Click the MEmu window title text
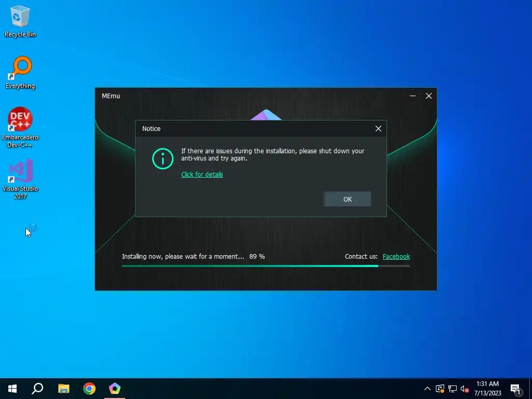532x399 pixels. click(x=111, y=96)
